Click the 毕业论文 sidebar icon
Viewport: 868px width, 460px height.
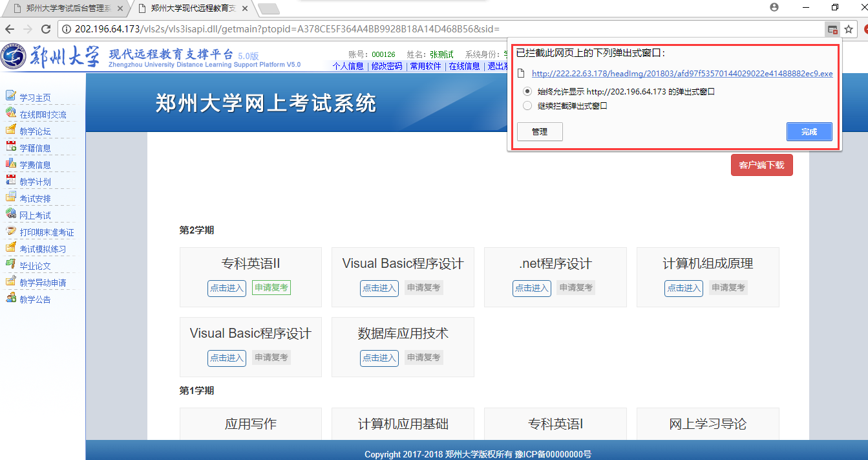pyautogui.click(x=10, y=265)
